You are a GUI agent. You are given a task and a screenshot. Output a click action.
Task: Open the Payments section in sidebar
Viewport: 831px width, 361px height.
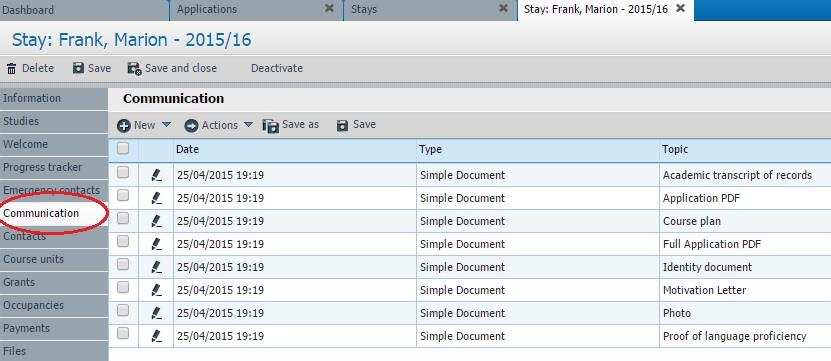54,329
